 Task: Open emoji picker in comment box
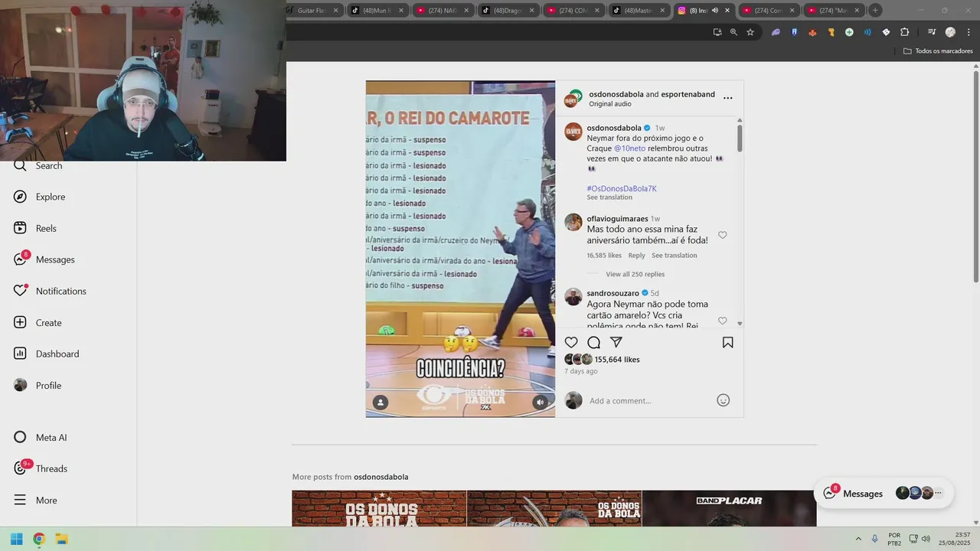coord(723,400)
